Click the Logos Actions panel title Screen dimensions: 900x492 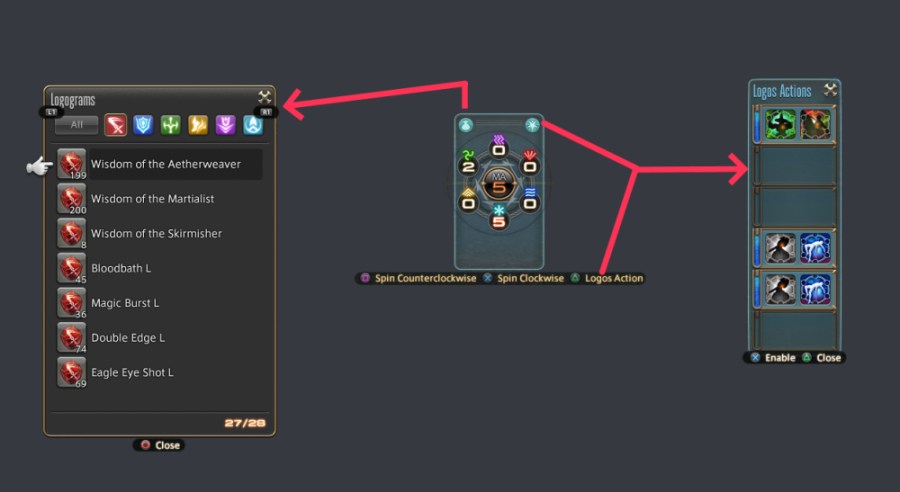click(782, 91)
